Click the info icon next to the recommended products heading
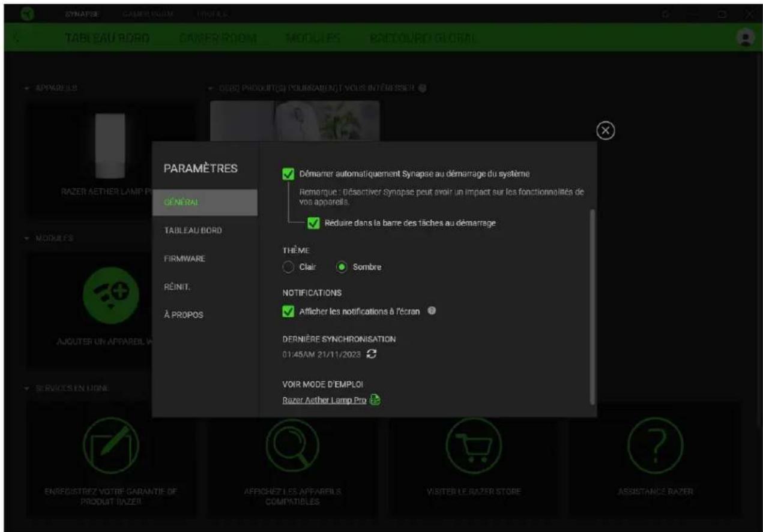Screen dimensions: 763x532 coord(423,88)
